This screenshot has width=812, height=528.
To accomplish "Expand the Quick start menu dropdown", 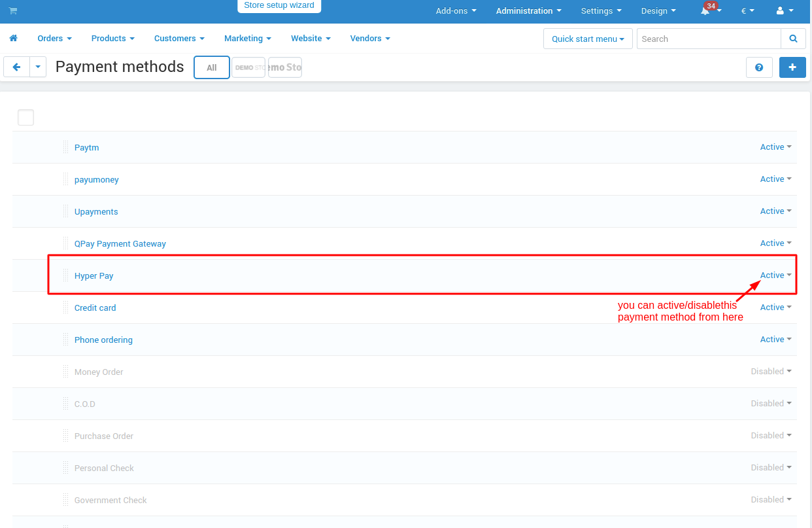I will pos(587,39).
